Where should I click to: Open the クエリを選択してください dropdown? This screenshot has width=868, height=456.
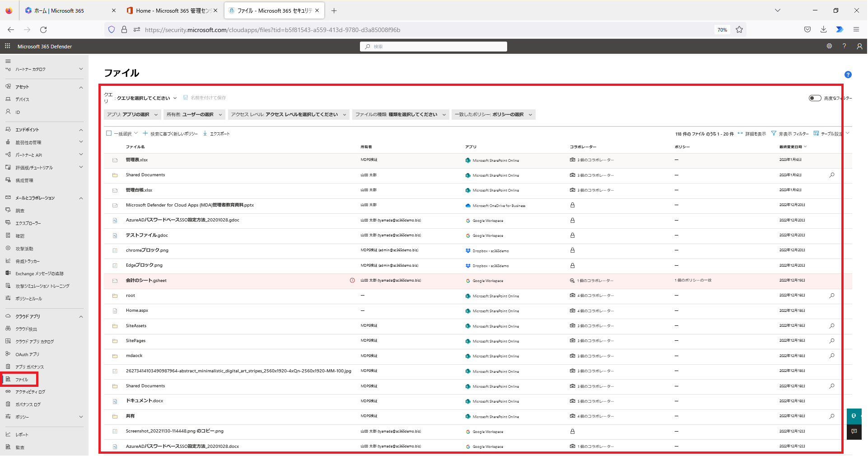(x=147, y=98)
